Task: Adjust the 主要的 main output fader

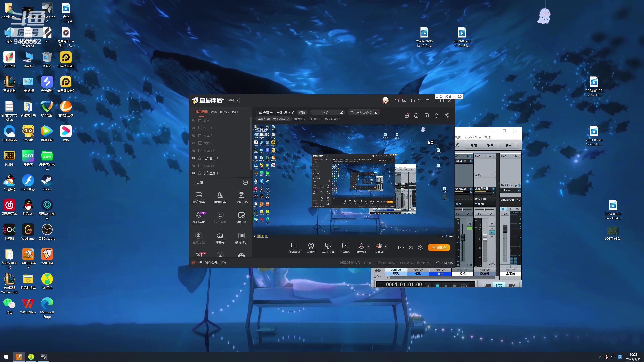Action: (x=505, y=229)
